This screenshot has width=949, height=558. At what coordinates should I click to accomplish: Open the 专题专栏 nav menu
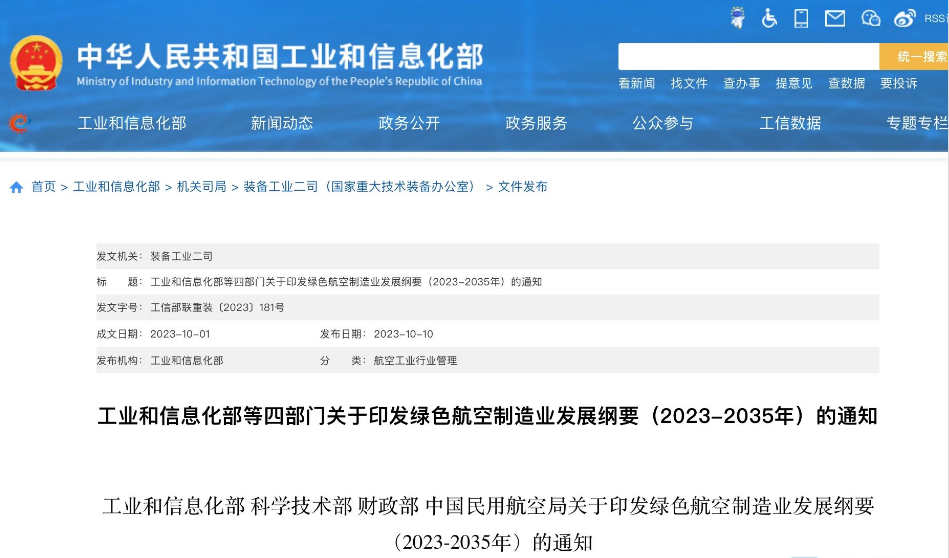[x=917, y=123]
